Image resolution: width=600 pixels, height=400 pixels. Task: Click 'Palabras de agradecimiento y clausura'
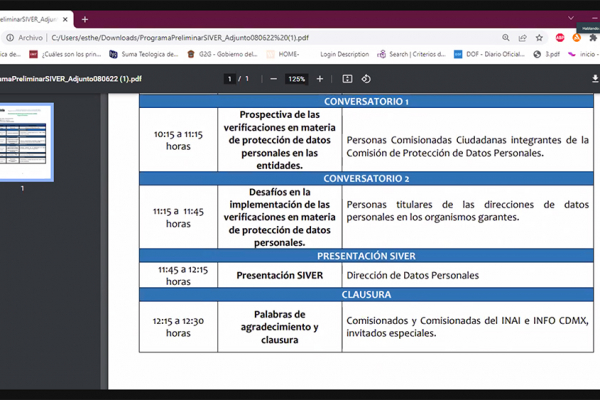tap(280, 327)
